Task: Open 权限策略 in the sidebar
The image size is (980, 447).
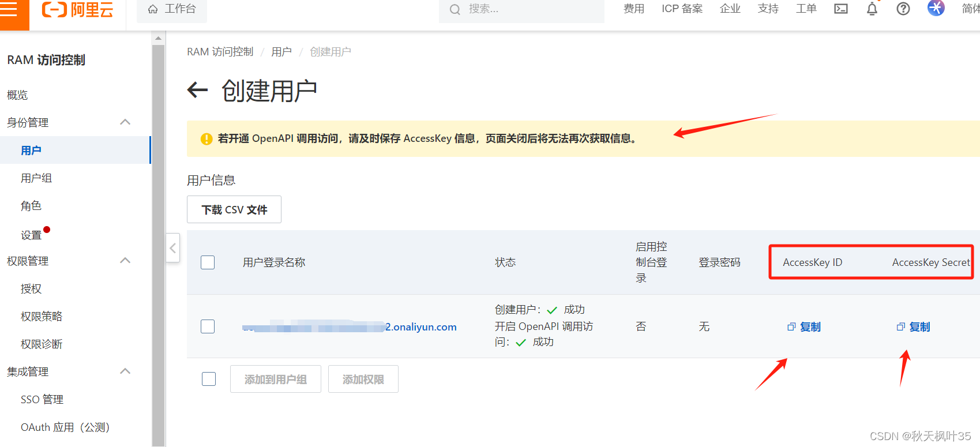Action: click(42, 316)
